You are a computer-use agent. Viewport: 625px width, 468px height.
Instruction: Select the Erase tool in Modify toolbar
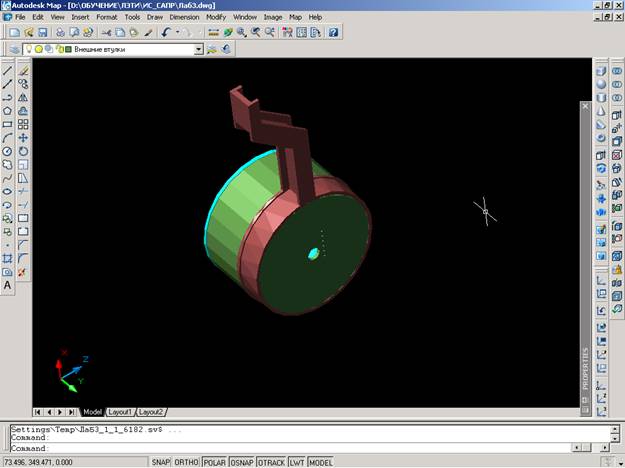pyautogui.click(x=23, y=71)
